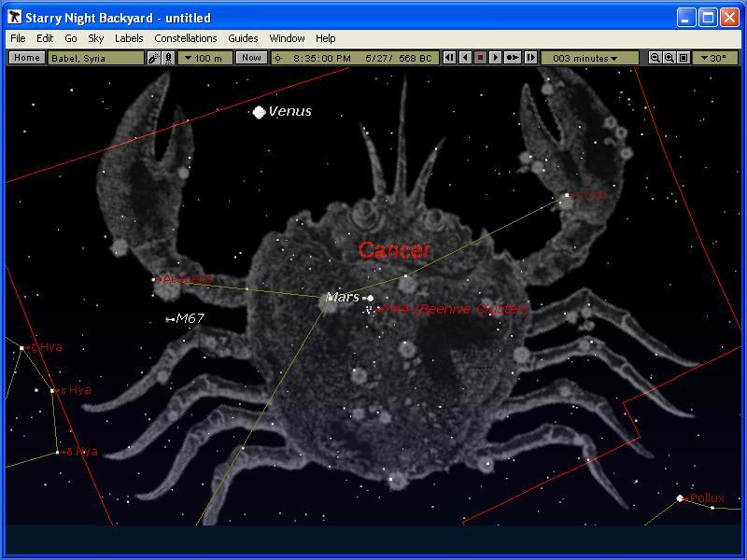Click the 8:35:00 PM time field
747x560 pixels.
click(322, 58)
